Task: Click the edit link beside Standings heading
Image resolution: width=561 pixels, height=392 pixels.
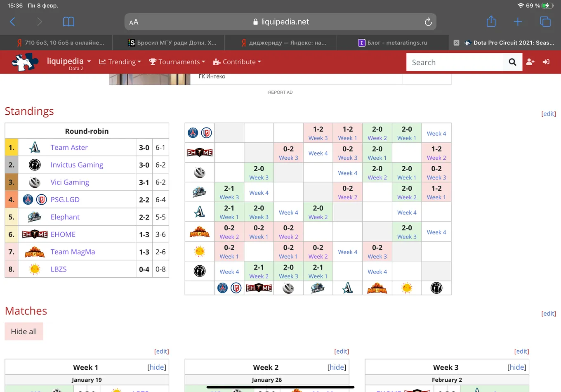Action: click(x=549, y=114)
